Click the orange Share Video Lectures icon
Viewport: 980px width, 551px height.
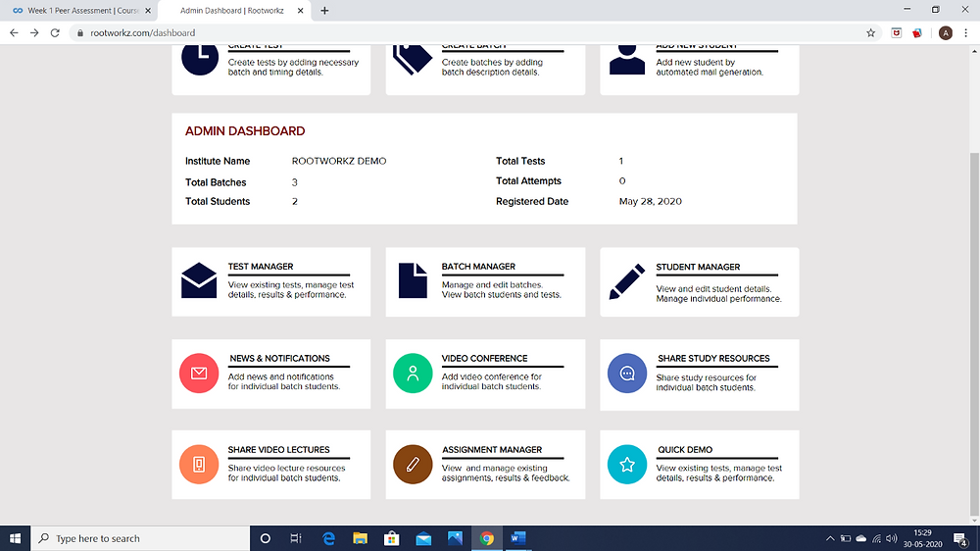pos(199,464)
